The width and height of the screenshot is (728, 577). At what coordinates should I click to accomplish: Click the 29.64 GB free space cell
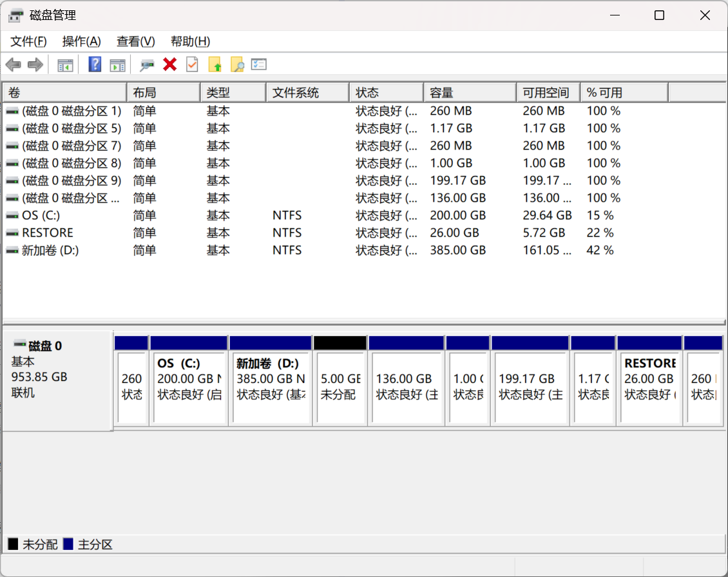click(x=547, y=215)
